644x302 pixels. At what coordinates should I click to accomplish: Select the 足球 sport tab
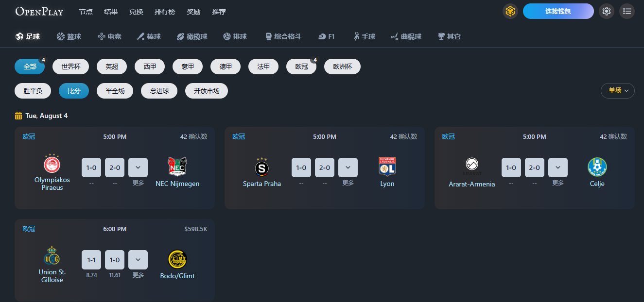(28, 36)
